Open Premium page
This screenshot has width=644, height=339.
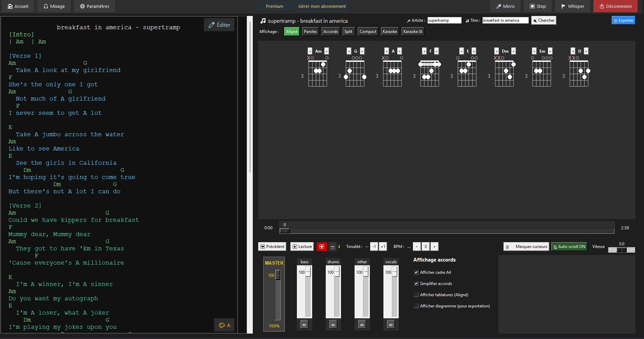point(274,6)
